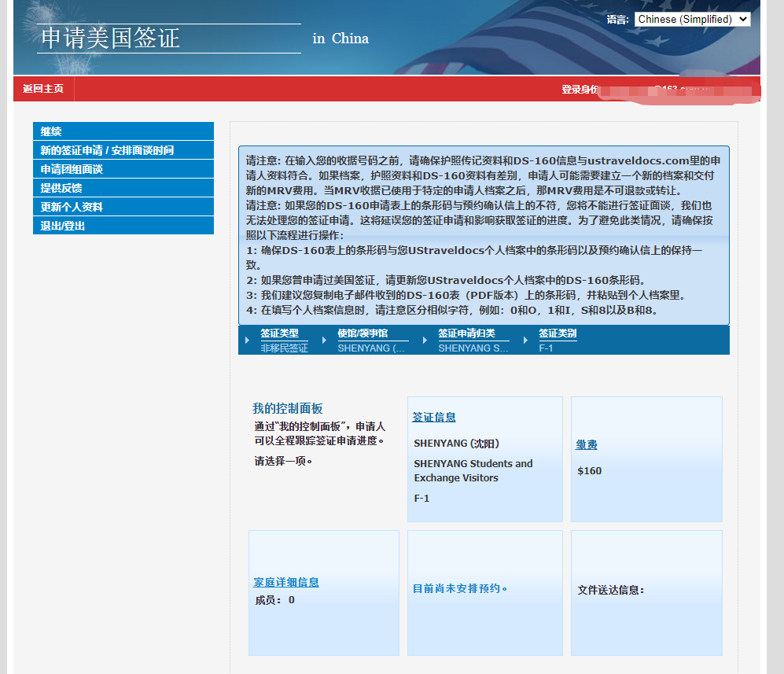Click the 签证类型 breadcrumb link

tap(279, 333)
